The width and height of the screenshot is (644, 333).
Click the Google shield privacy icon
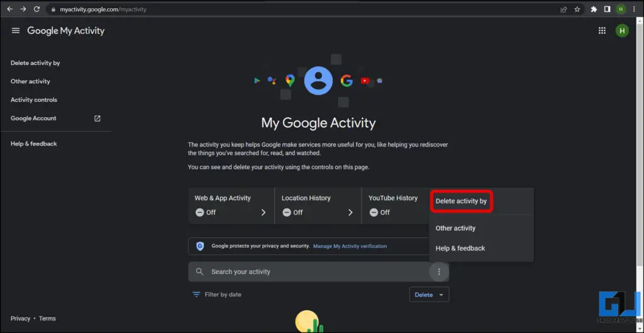(x=200, y=246)
